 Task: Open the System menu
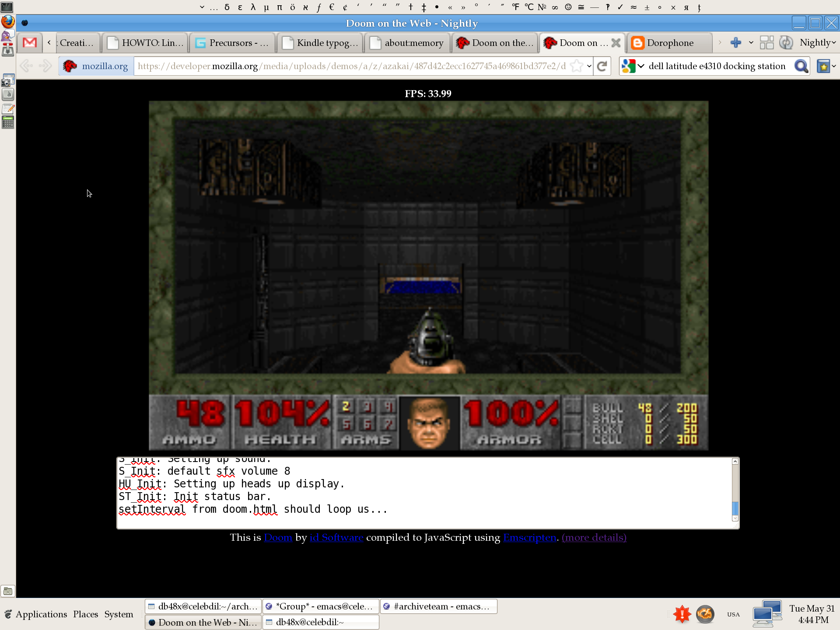tap(119, 614)
